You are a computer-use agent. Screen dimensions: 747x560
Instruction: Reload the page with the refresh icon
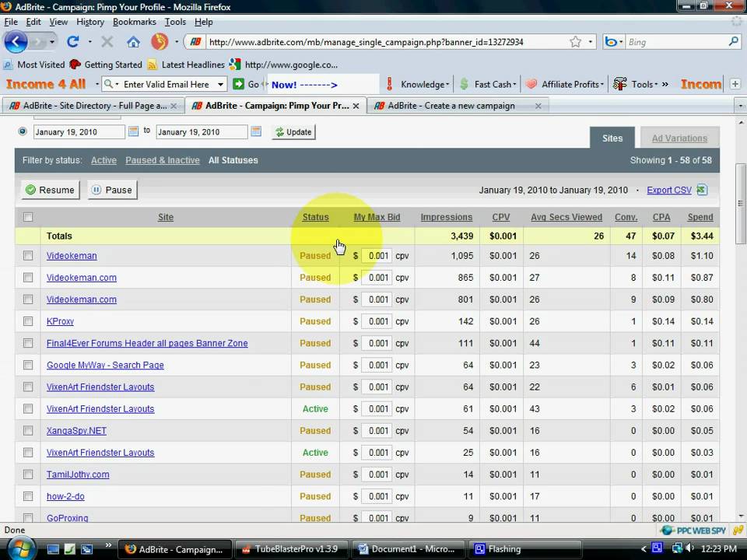click(72, 42)
